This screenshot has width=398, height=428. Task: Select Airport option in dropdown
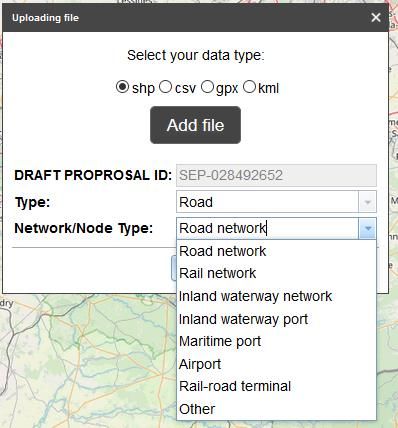point(276,364)
